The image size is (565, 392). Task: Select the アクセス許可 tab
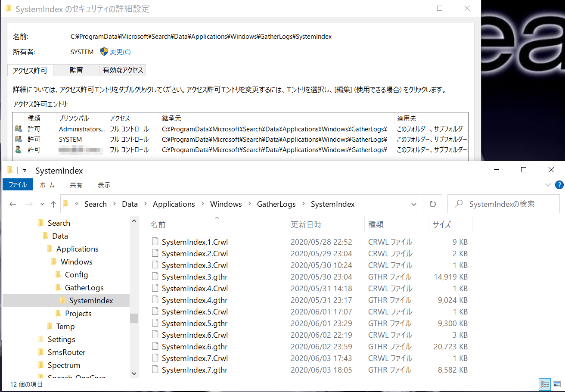30,70
